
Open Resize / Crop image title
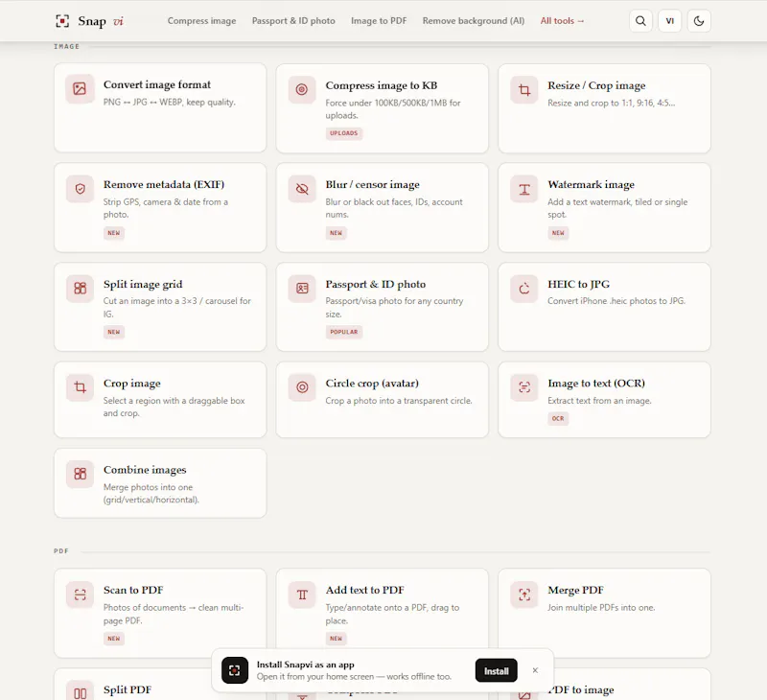click(x=596, y=85)
